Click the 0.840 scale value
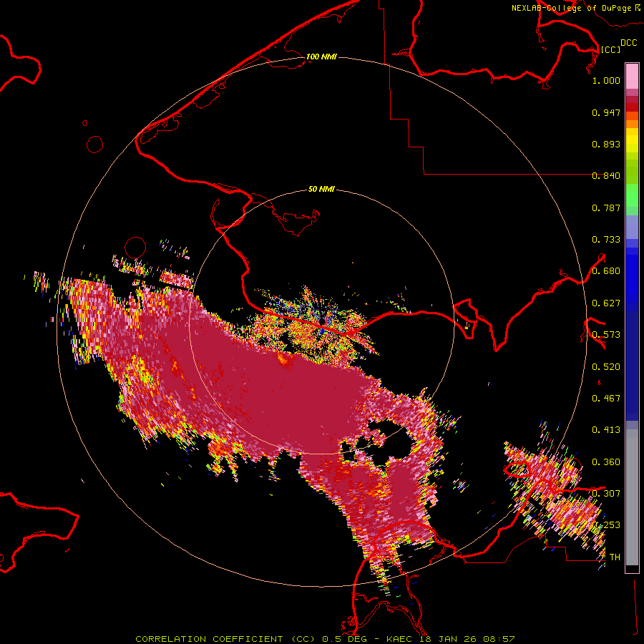Image resolution: width=644 pixels, height=644 pixels. point(606,176)
